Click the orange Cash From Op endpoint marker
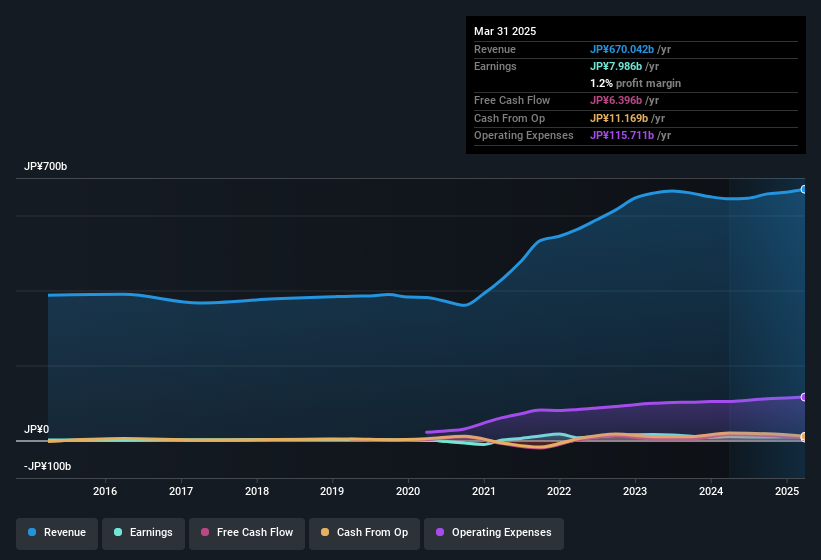821x560 pixels. (804, 436)
